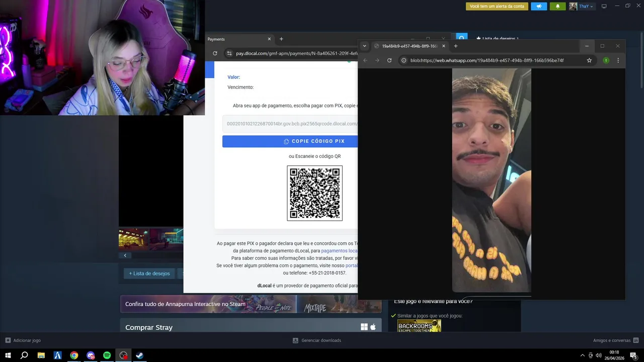Open Chrome three-dot menu in WhatsApp window
The height and width of the screenshot is (362, 644).
618,60
